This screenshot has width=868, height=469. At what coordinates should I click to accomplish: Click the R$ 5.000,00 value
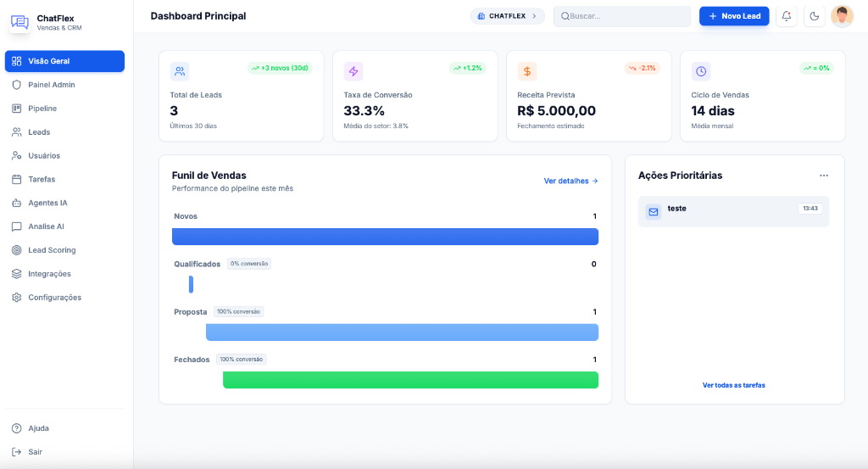pos(556,111)
